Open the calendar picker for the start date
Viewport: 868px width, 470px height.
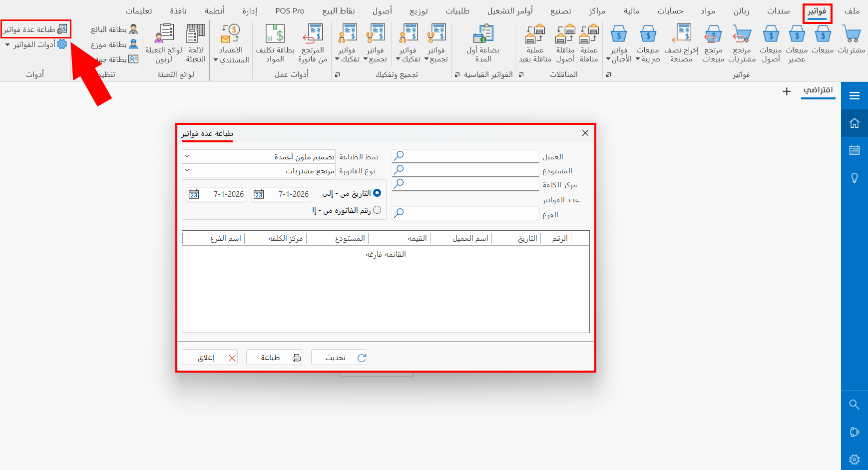pos(258,194)
